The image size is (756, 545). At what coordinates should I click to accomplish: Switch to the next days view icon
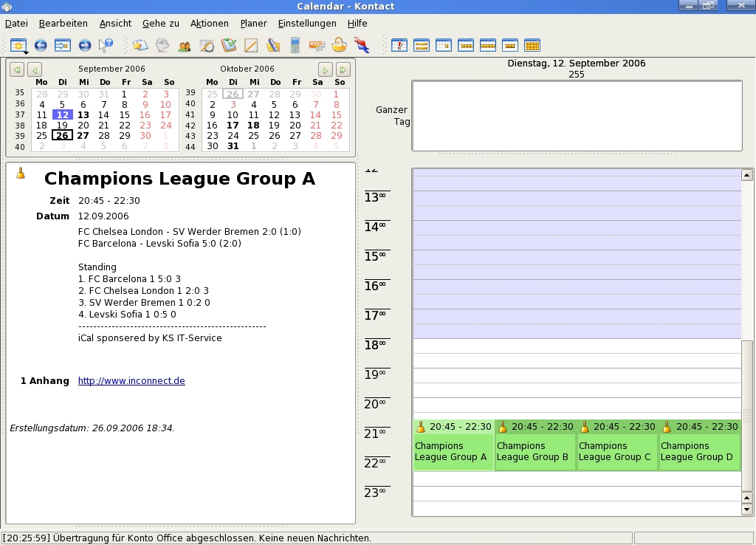[x=510, y=45]
